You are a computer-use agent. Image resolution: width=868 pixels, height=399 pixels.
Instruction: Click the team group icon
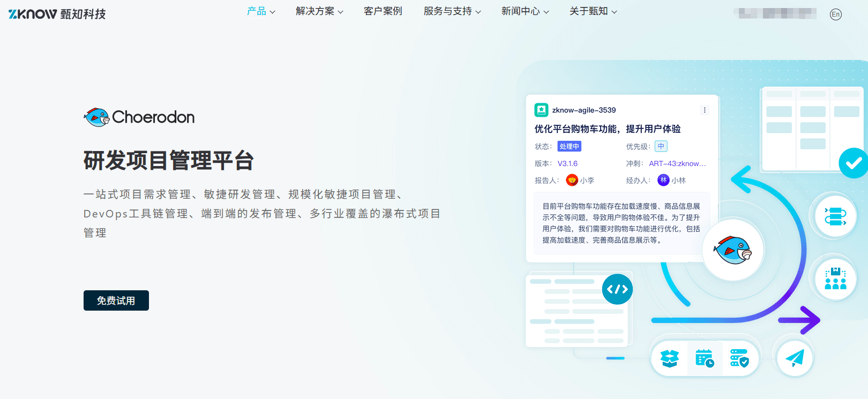[x=835, y=278]
